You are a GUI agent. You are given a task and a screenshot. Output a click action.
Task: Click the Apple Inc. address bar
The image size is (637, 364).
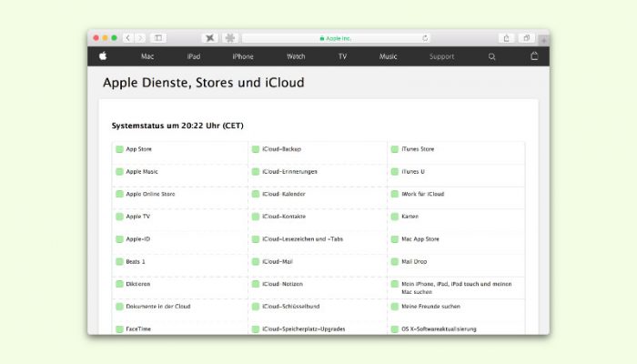tap(336, 38)
